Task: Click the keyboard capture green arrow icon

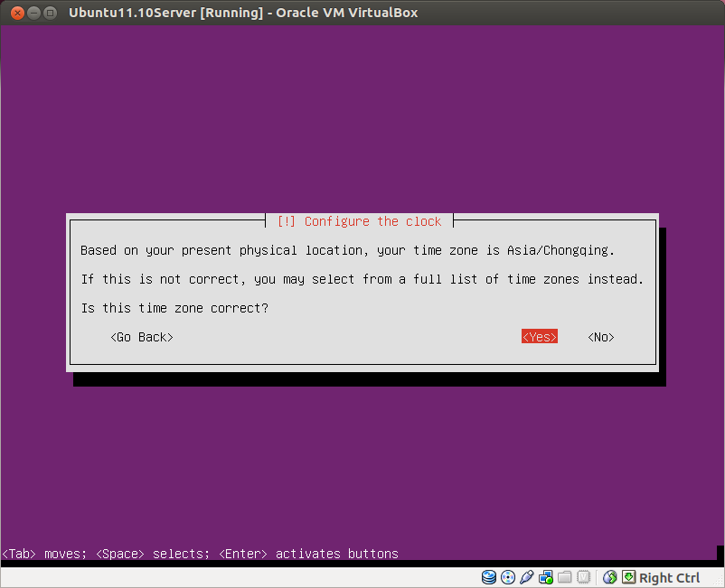Action: (628, 577)
